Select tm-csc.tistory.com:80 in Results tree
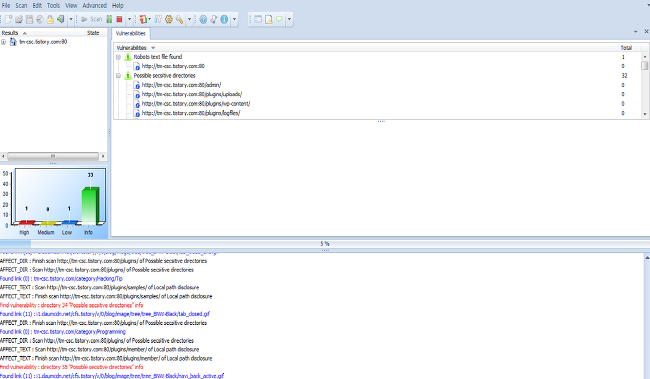 43,42
